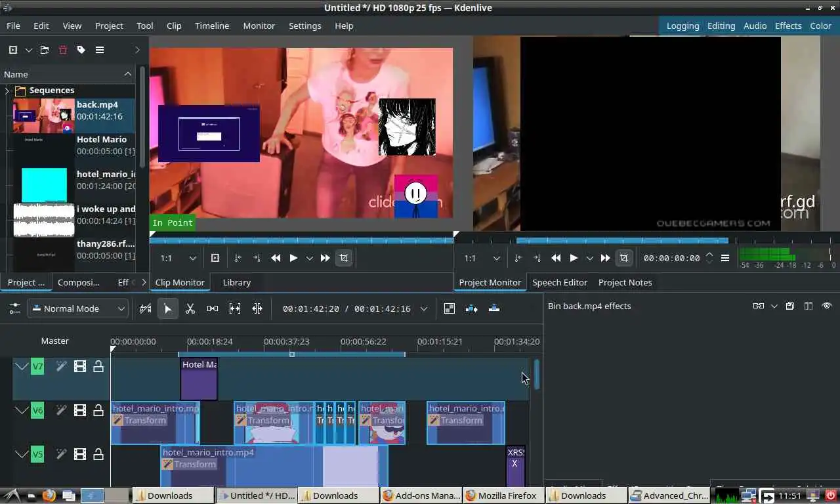Image resolution: width=840 pixels, height=504 pixels.
Task: Toggle crop/zone edit in Clip Monitor
Action: pos(344,258)
